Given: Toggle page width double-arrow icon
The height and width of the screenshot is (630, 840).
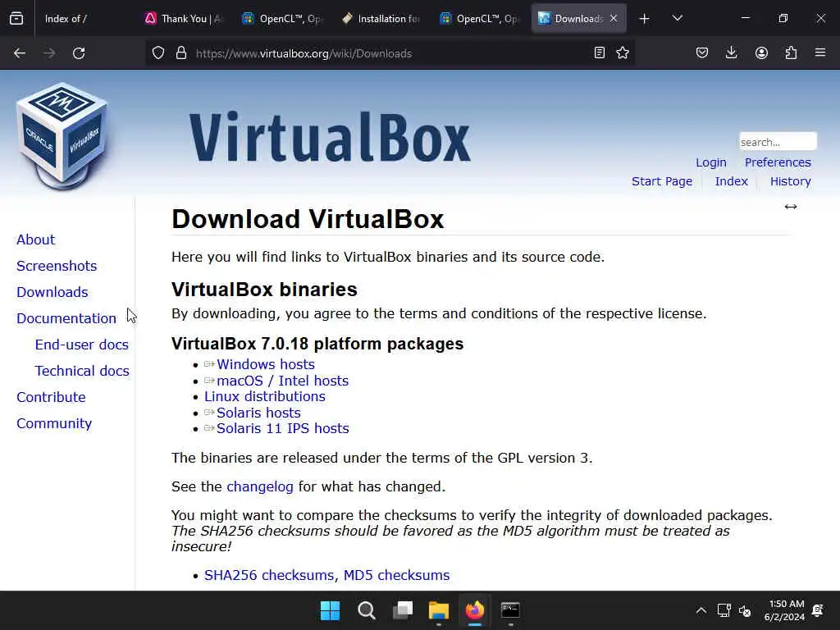Looking at the screenshot, I should (x=791, y=207).
